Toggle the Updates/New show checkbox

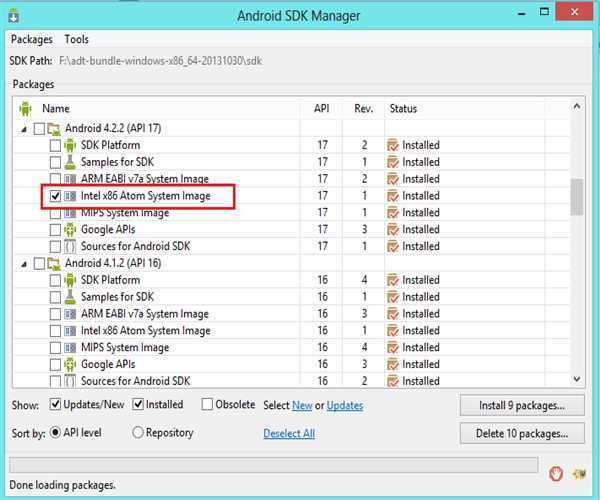click(55, 404)
